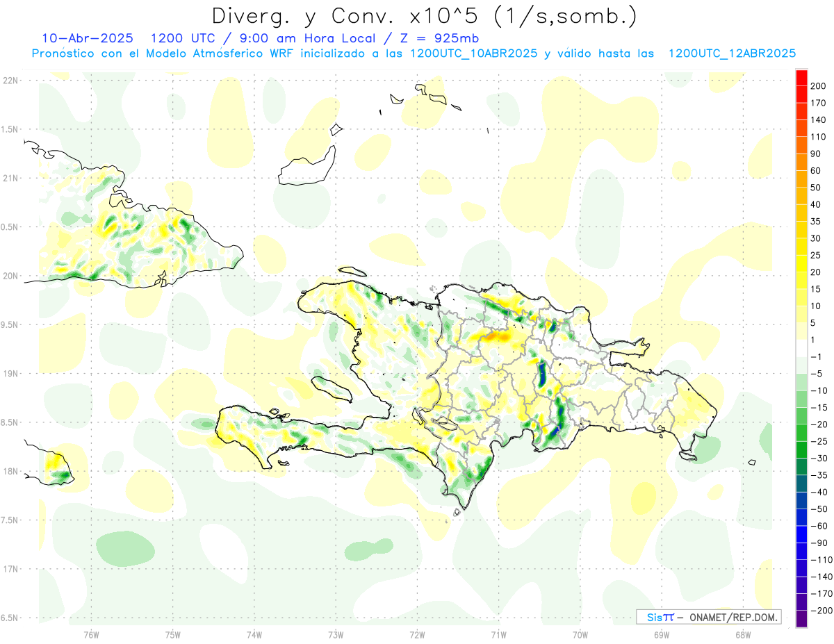Click the '72W' longitude label

pyautogui.click(x=417, y=634)
